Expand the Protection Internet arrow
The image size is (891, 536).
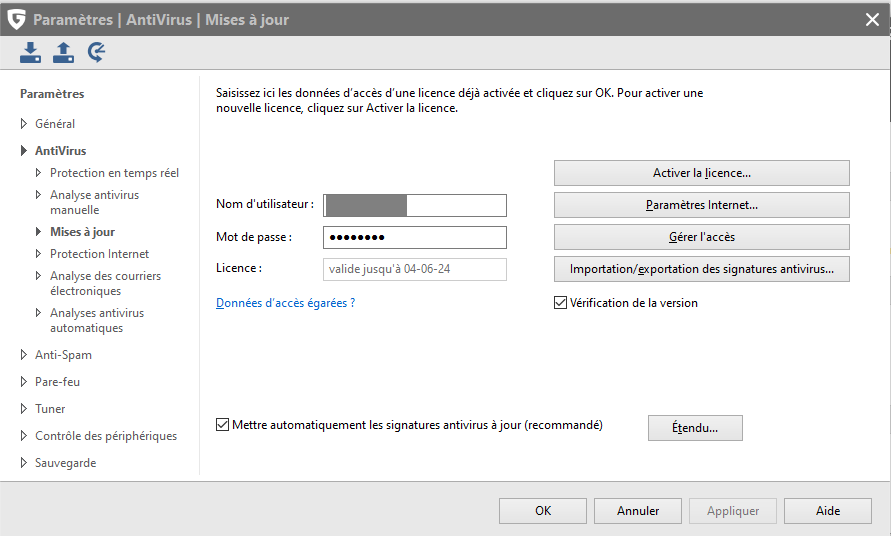[38, 254]
